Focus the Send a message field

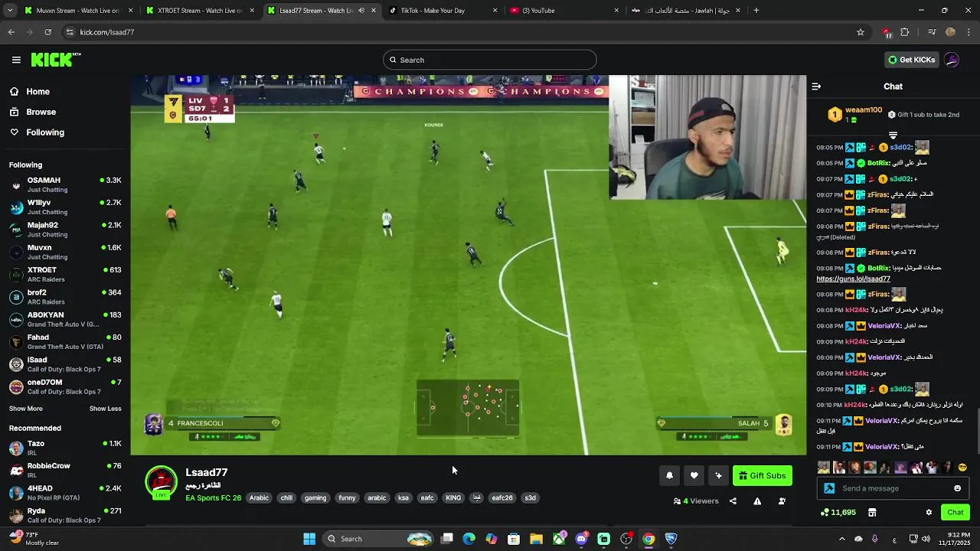click(x=893, y=488)
